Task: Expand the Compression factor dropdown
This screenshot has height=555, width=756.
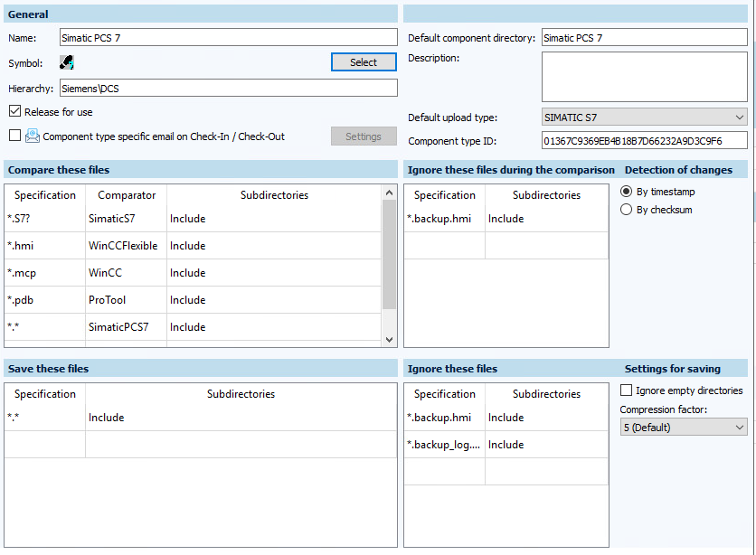Action: tap(684, 428)
